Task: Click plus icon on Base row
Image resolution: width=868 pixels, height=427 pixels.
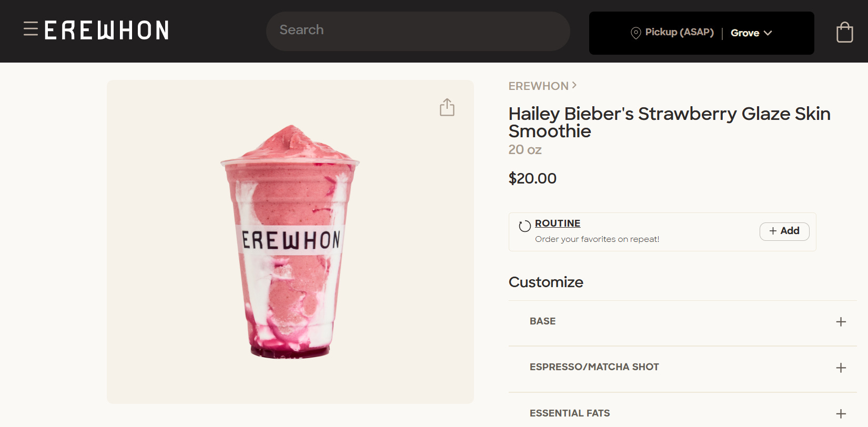Action: (841, 322)
